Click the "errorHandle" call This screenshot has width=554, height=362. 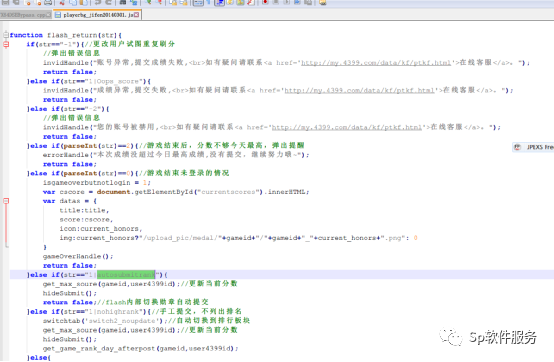click(x=66, y=155)
